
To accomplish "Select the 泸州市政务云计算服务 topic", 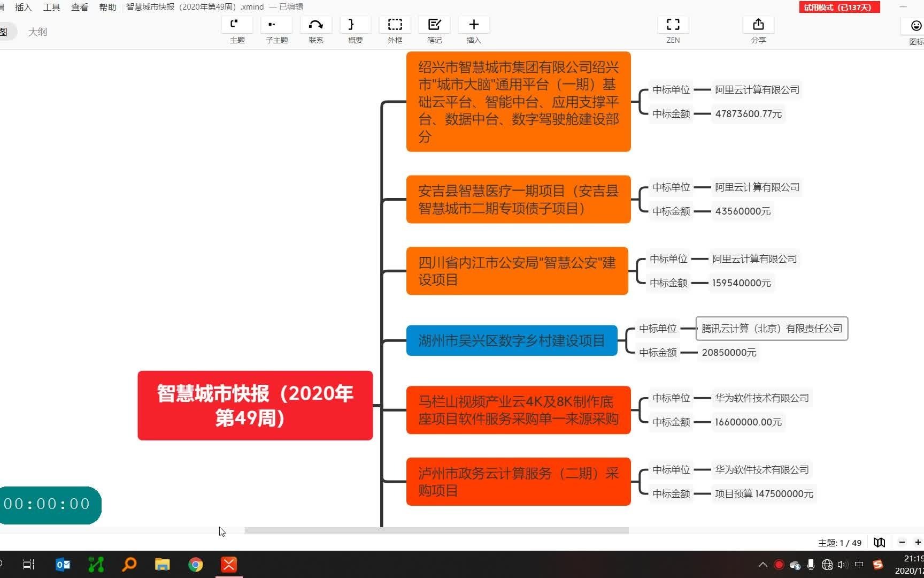I will point(518,482).
